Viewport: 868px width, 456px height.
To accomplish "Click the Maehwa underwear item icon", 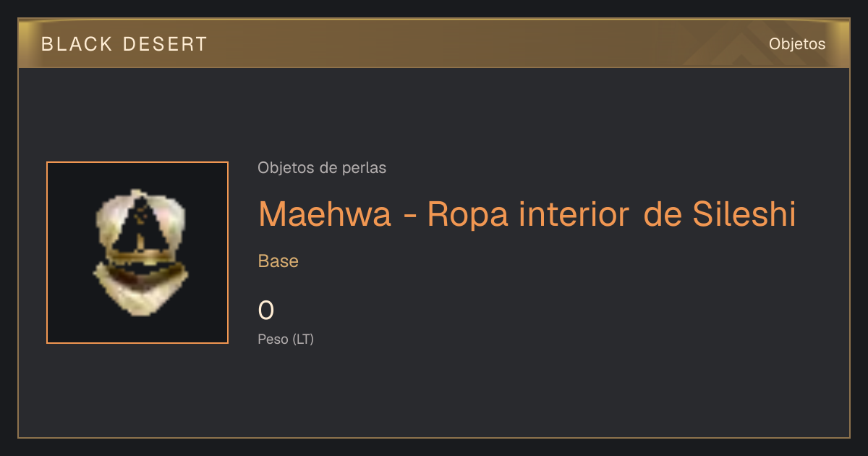I will click(140, 252).
